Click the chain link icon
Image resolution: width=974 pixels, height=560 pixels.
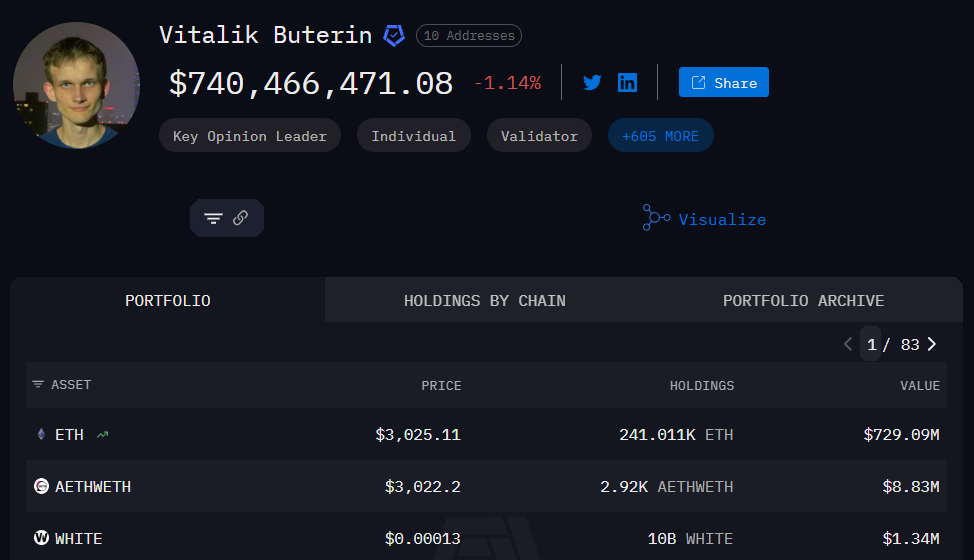point(241,218)
